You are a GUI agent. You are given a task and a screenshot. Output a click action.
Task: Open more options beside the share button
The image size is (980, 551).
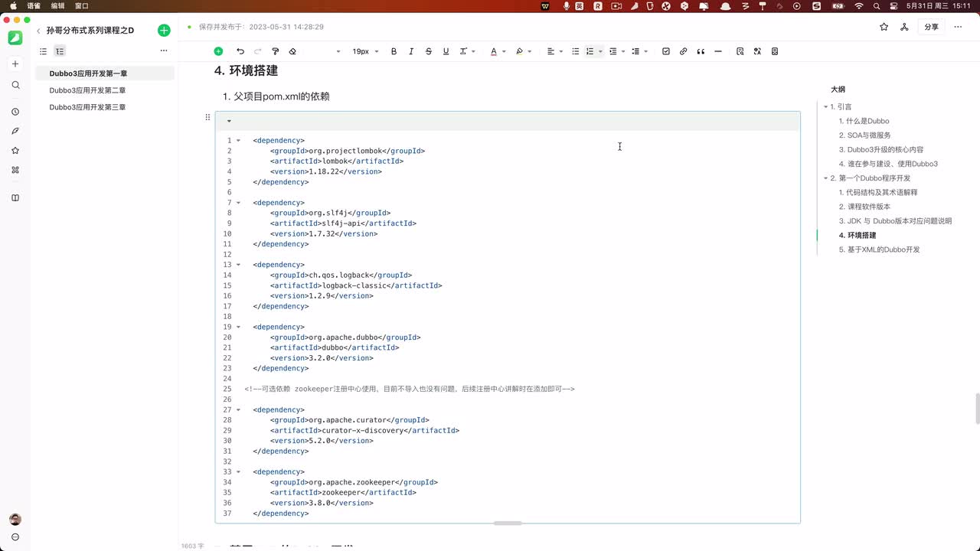(957, 27)
